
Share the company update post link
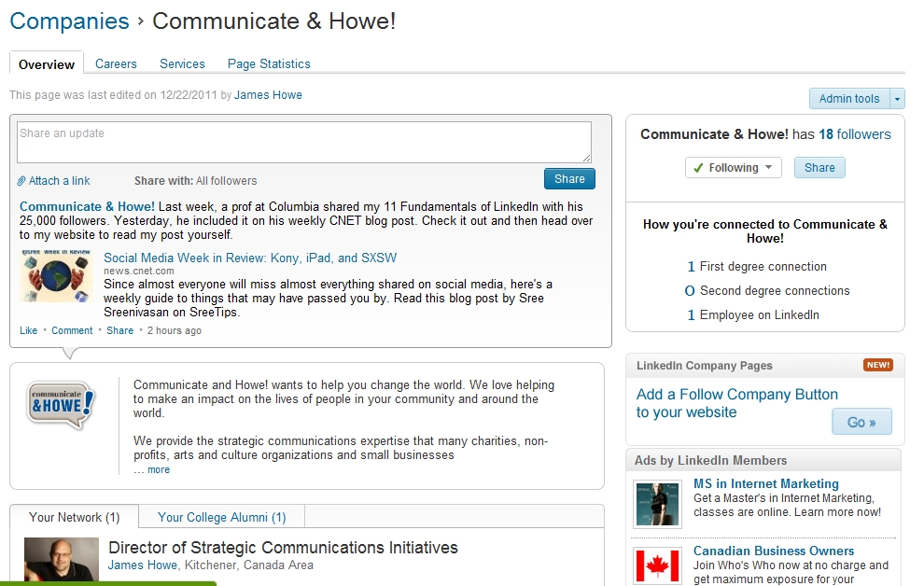point(119,330)
